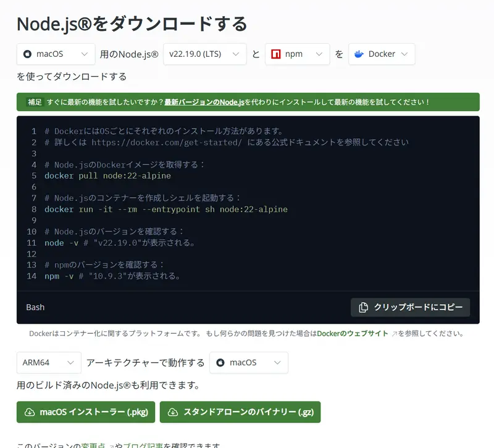This screenshot has width=494, height=448.
Task: Click code line "docker pull node:22-alpine"
Action: tap(107, 176)
